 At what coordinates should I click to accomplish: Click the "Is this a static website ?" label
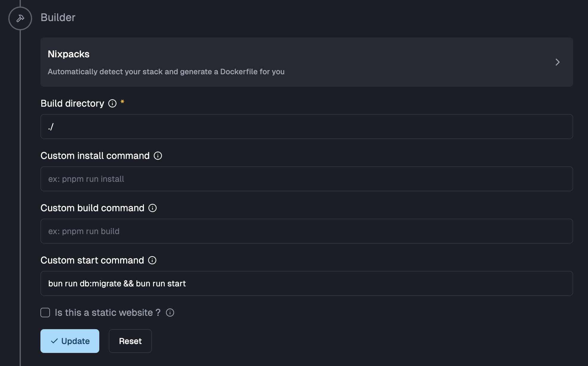tap(108, 313)
